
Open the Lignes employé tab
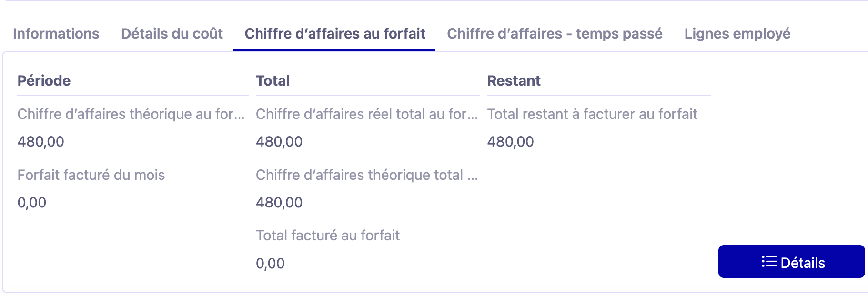pos(737,34)
